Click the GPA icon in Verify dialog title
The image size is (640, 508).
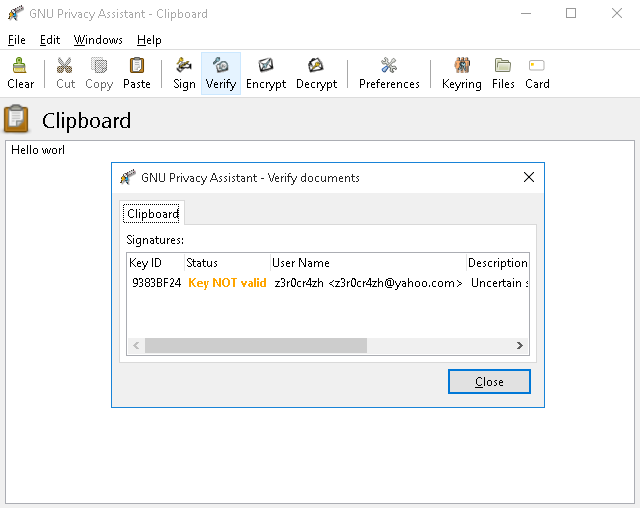(x=127, y=177)
